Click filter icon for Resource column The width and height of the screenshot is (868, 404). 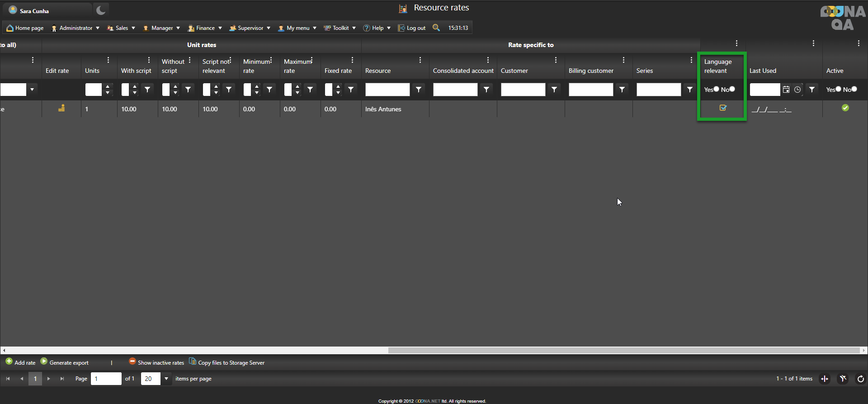coord(419,90)
